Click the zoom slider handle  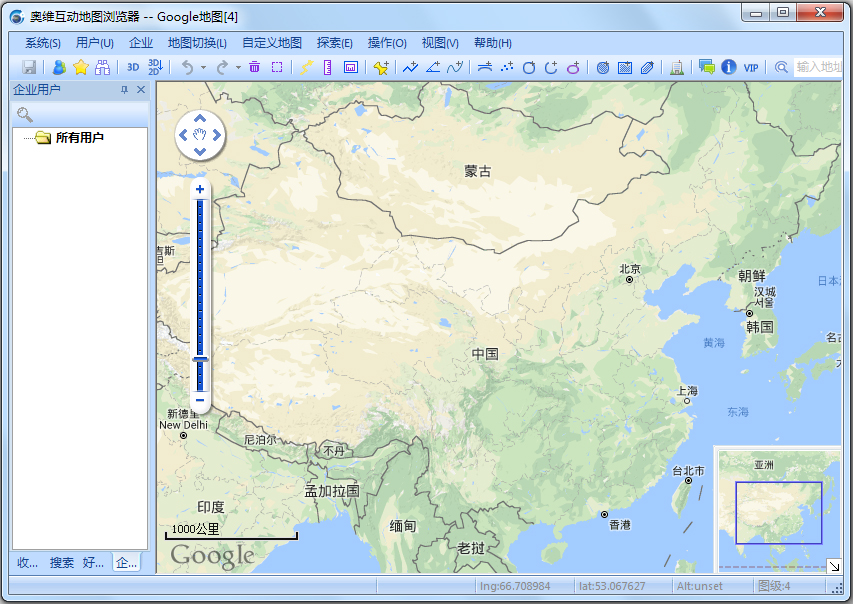coord(200,359)
